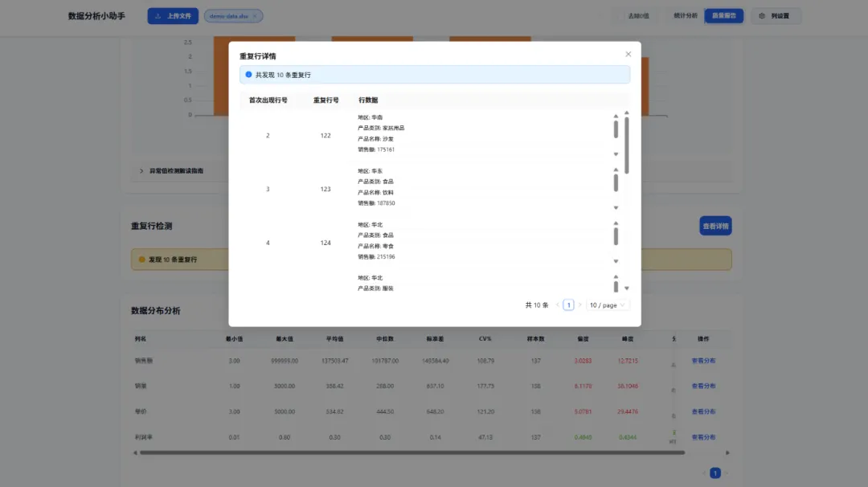Click 销售额: 215196 in row data

[x=376, y=257]
